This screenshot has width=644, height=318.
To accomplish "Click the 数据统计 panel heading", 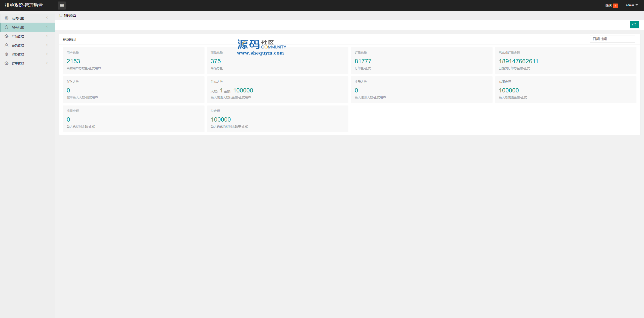I will 70,39.
